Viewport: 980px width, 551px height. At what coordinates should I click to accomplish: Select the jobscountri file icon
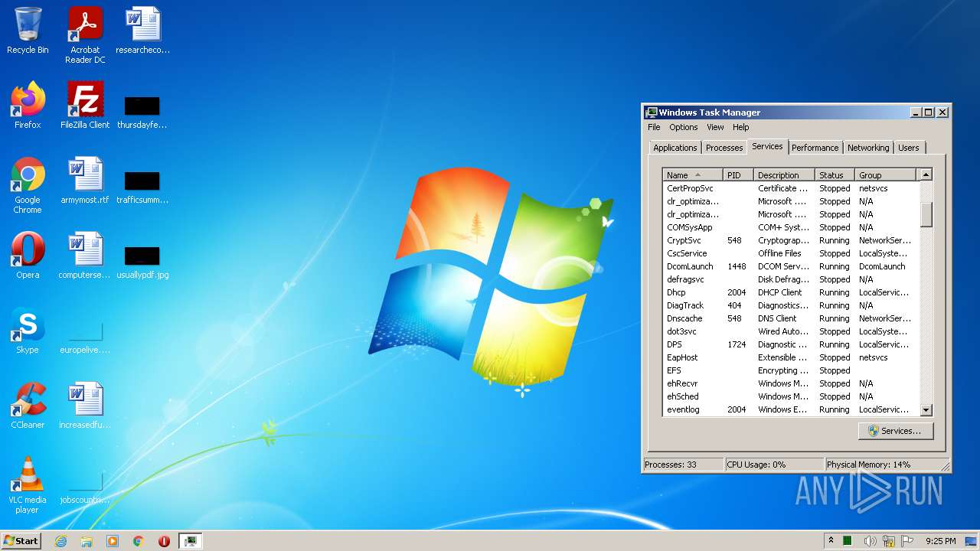(85, 487)
